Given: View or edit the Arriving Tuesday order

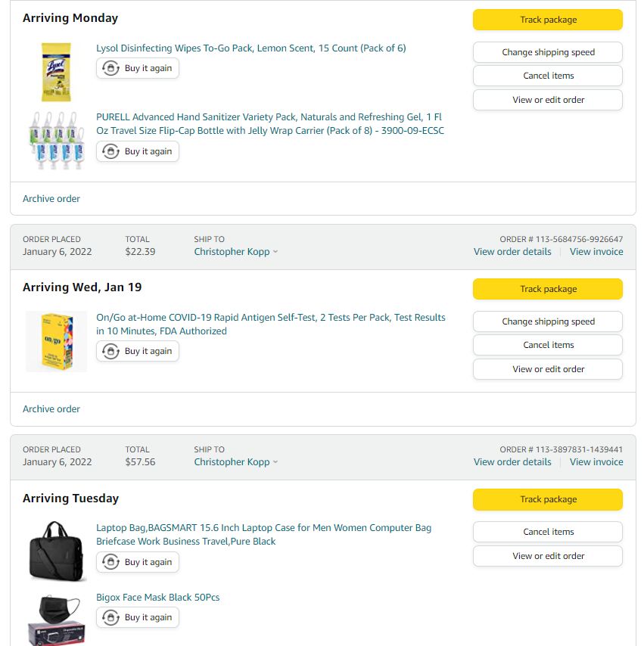Looking at the screenshot, I should [548, 556].
